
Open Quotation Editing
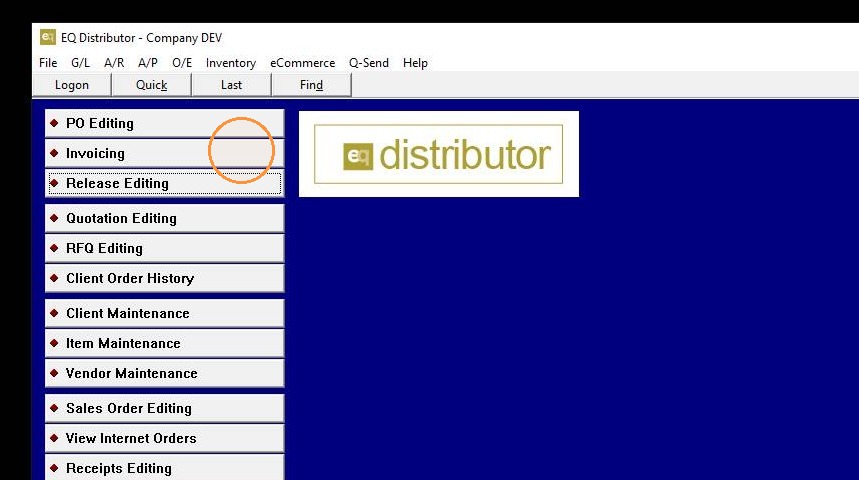(x=165, y=218)
